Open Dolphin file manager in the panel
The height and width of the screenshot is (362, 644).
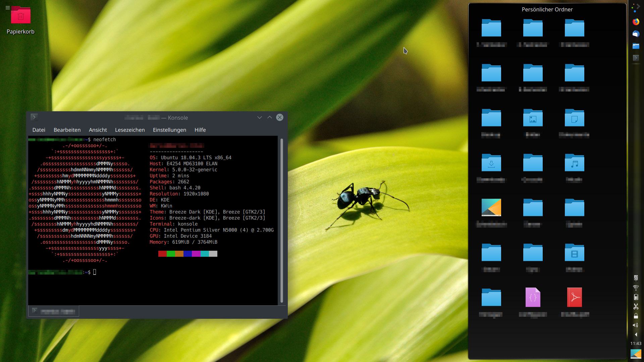point(636,46)
